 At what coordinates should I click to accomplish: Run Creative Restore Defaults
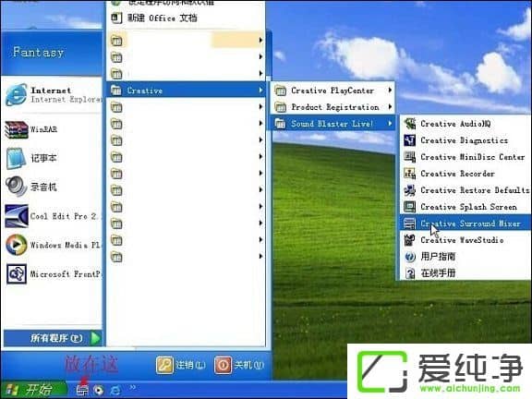click(x=465, y=190)
